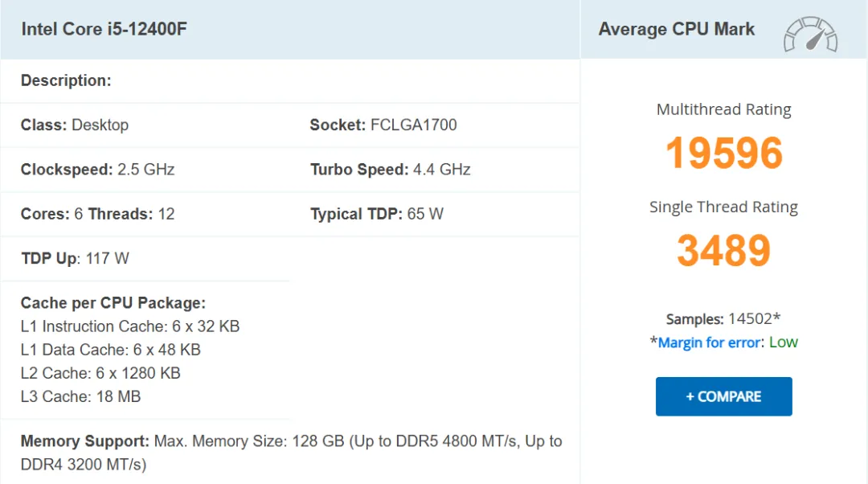
Task: Click the speedometer gauge icon
Action: (x=810, y=35)
